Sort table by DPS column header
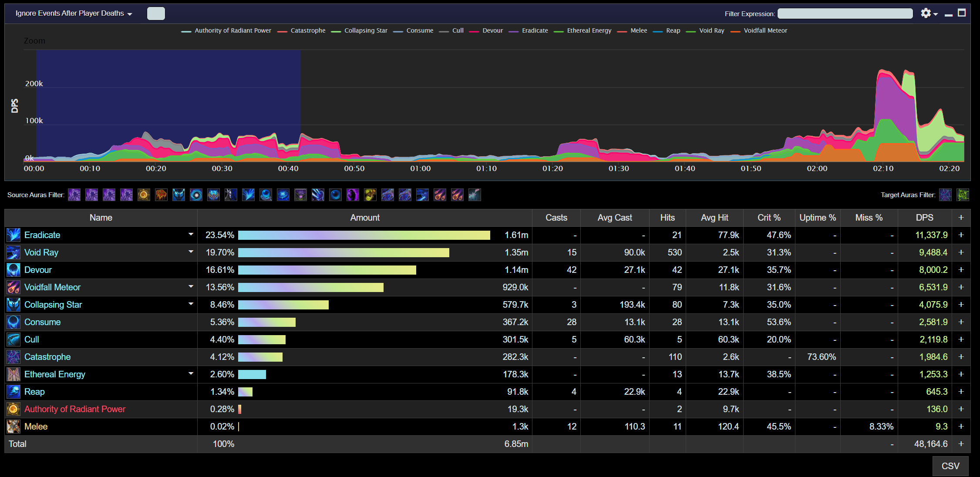980x477 pixels. (x=924, y=218)
